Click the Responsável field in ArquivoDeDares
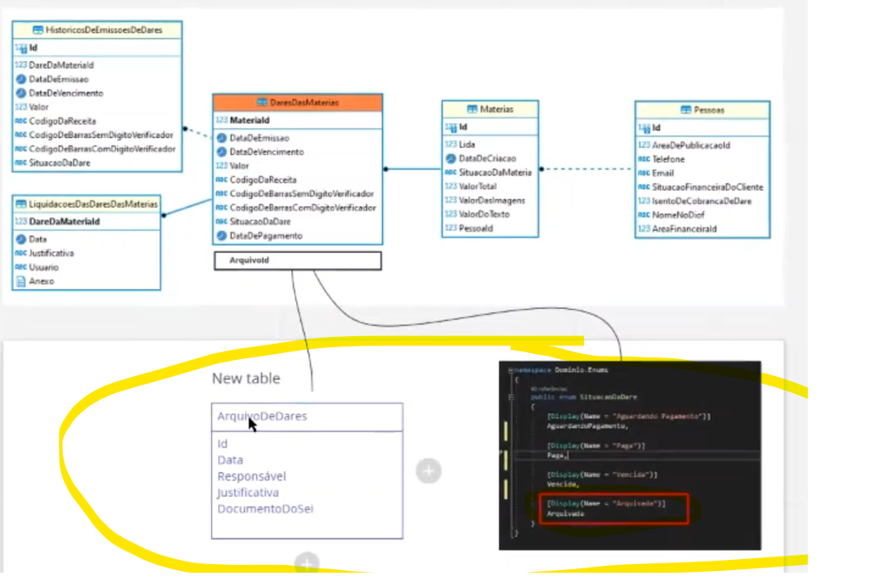 (x=252, y=477)
